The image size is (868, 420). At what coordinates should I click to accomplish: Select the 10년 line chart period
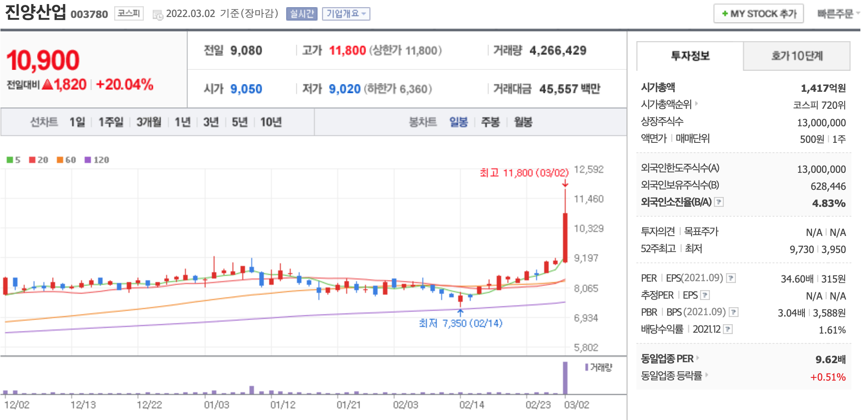(271, 122)
